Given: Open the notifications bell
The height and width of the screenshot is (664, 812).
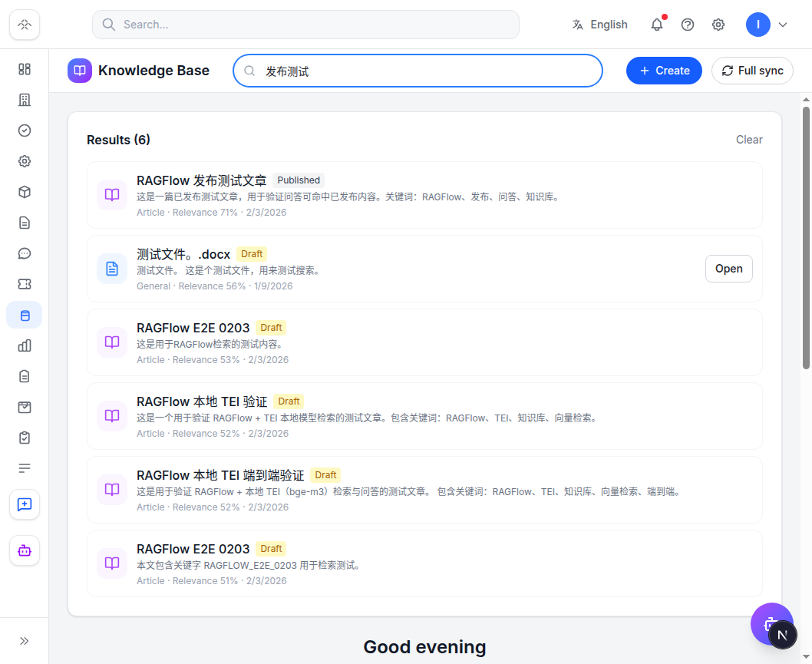Looking at the screenshot, I should coord(657,25).
